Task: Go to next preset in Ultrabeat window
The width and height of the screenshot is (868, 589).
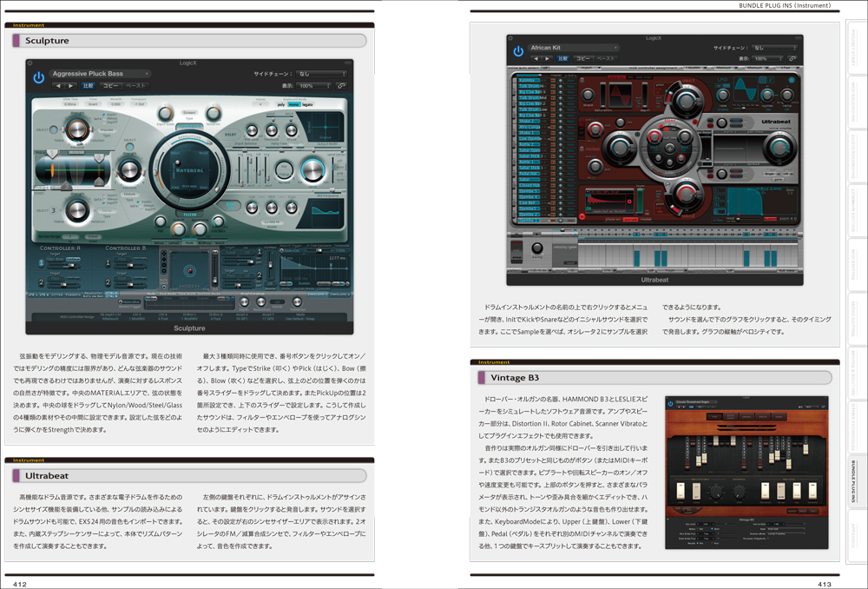Action: coord(547,59)
